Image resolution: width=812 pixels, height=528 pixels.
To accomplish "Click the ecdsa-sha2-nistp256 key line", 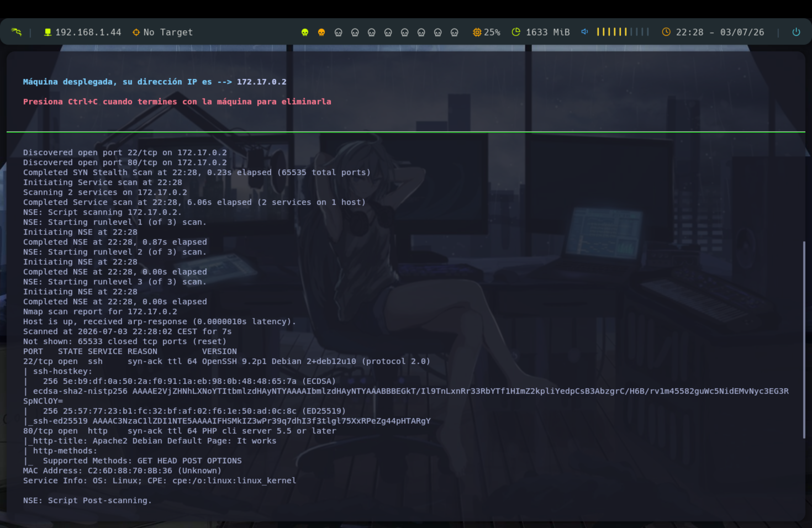I will (x=406, y=396).
